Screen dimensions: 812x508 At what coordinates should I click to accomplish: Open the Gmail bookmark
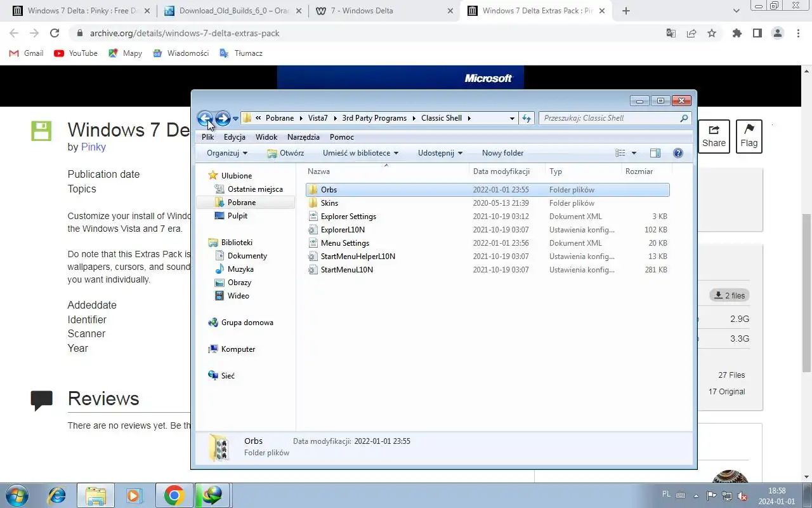[x=27, y=53]
